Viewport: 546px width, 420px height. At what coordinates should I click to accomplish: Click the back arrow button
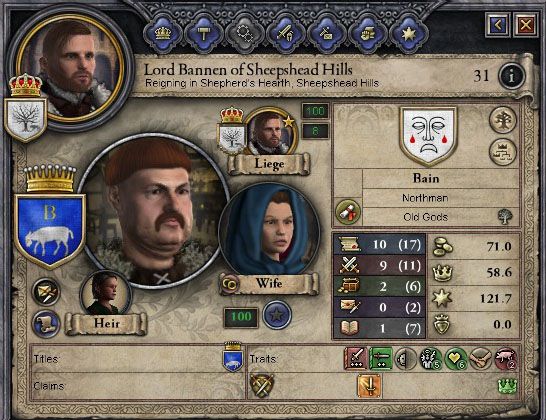click(x=498, y=25)
